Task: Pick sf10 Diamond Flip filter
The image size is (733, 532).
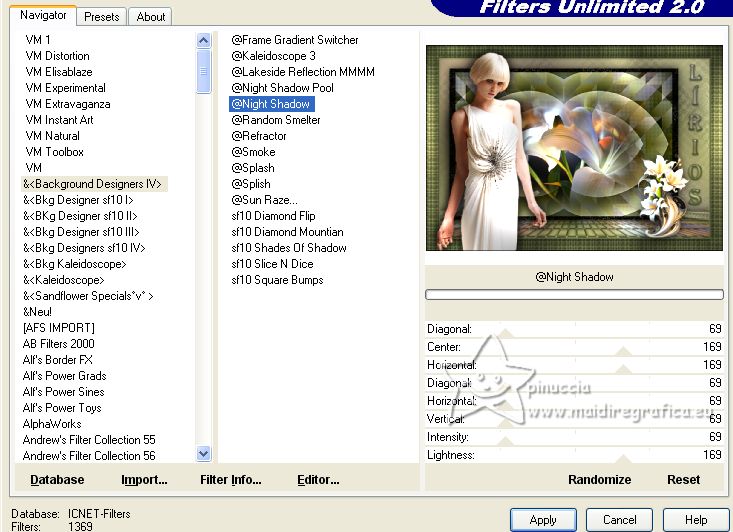Action: pos(273,216)
